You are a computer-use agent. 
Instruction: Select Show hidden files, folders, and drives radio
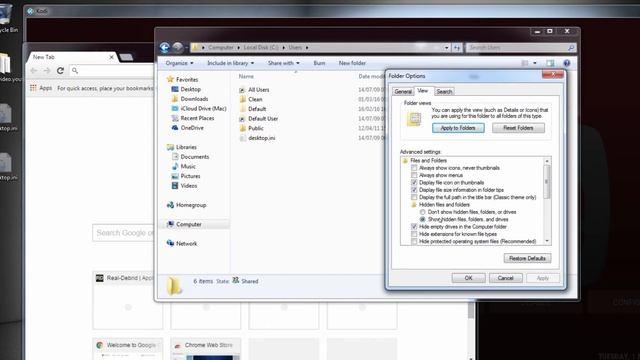tap(422, 219)
